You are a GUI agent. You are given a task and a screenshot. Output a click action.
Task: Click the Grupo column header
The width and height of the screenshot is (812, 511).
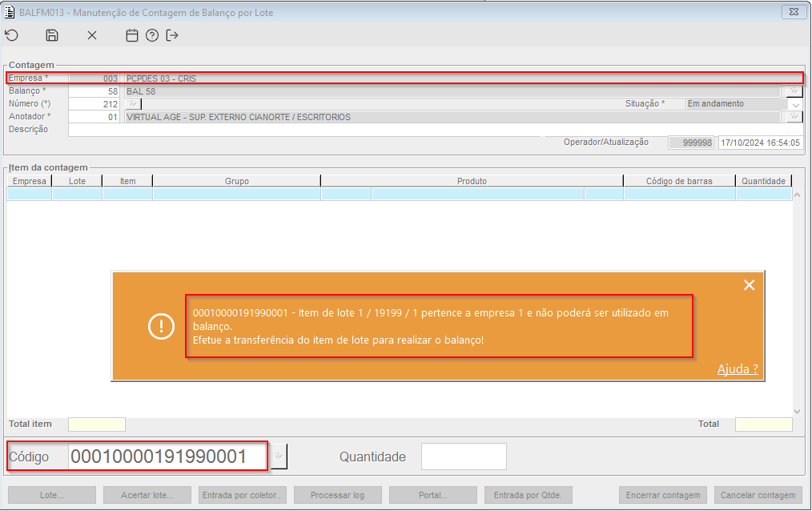pyautogui.click(x=237, y=181)
